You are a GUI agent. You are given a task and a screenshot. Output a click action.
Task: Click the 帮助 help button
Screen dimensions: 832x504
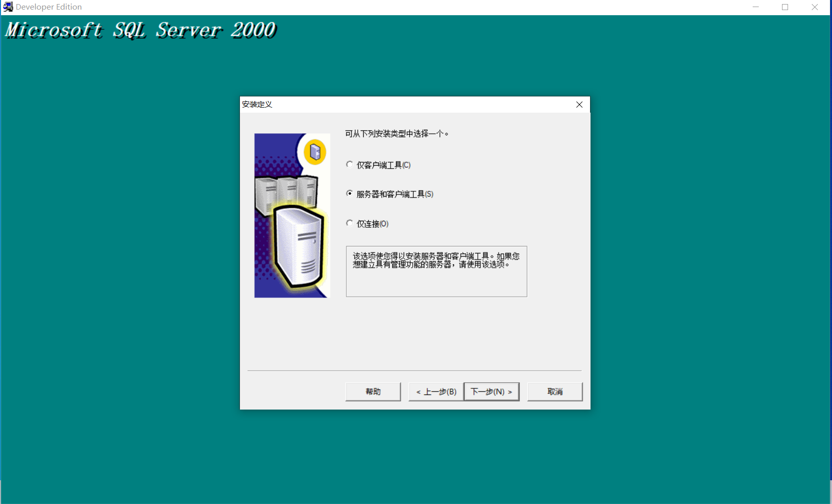pos(373,391)
